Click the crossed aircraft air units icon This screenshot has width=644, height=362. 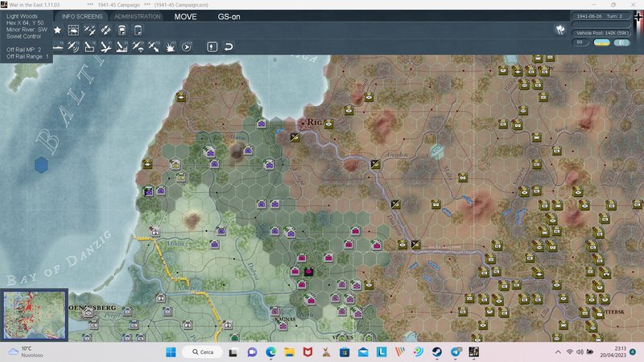pyautogui.click(x=89, y=30)
